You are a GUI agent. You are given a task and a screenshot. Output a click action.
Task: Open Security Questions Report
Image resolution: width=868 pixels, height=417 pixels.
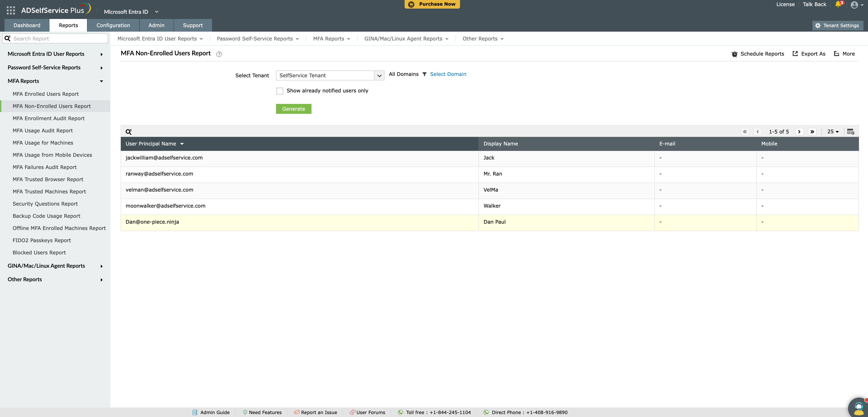click(45, 204)
